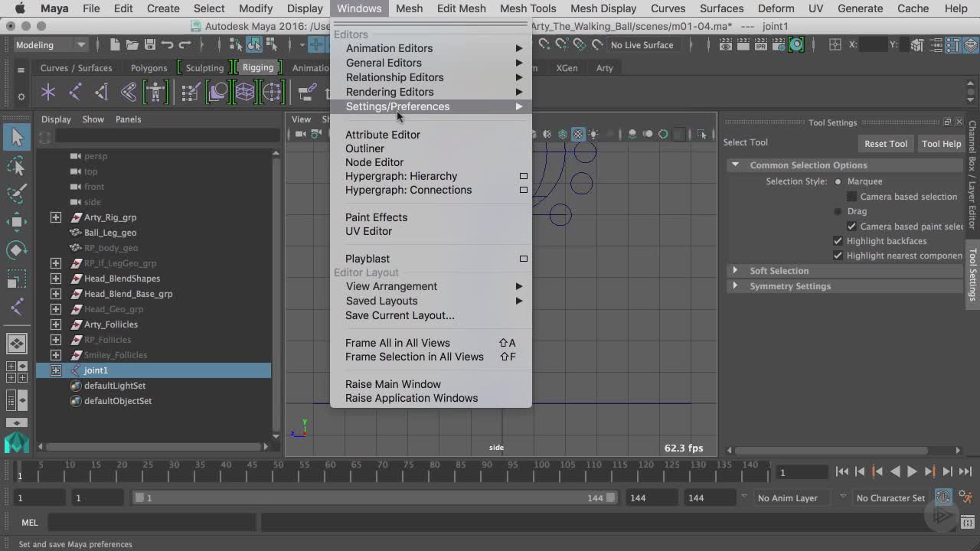
Task: Expand the Soft Selection section
Action: pos(735,270)
